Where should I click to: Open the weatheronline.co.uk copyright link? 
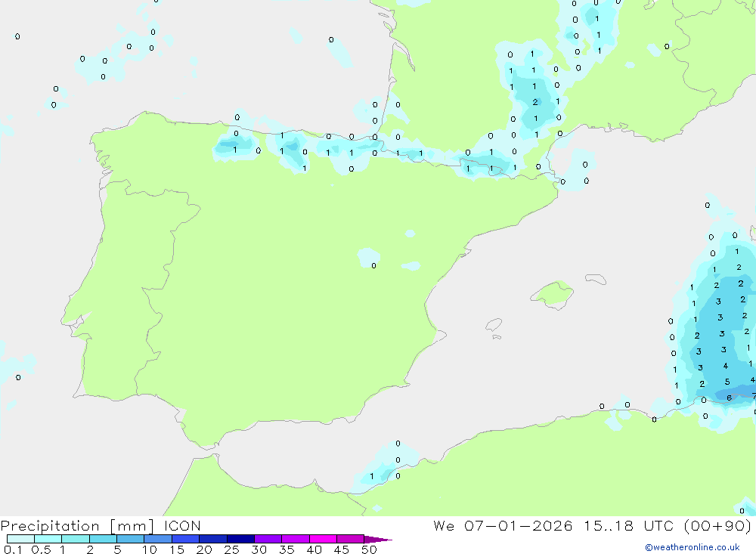(x=692, y=546)
